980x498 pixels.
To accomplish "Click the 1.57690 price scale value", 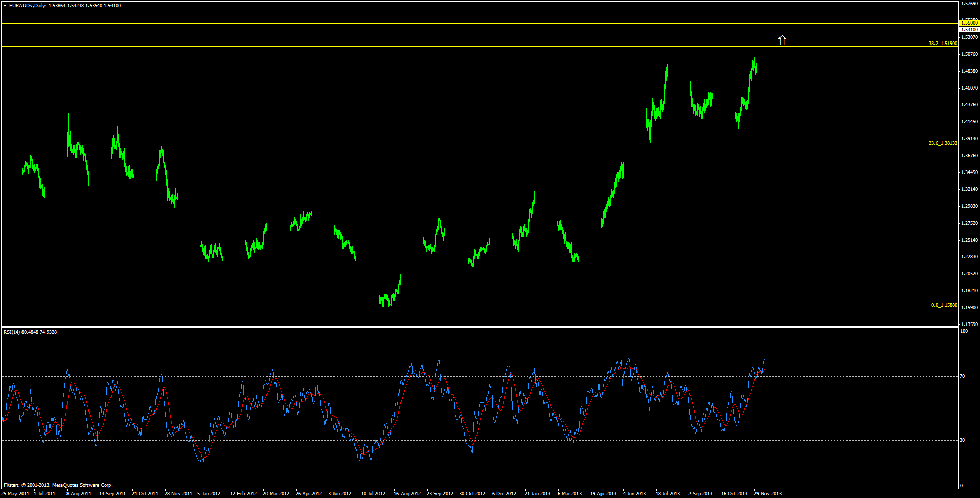I will tap(970, 3).
